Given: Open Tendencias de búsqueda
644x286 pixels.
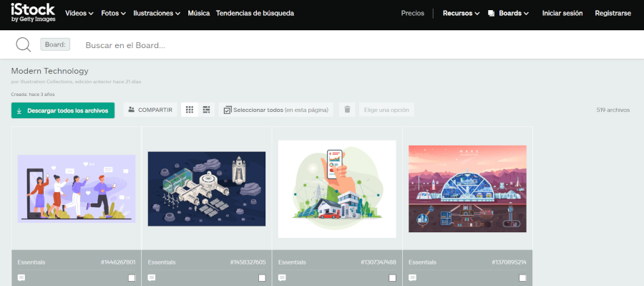Looking at the screenshot, I should tap(255, 13).
